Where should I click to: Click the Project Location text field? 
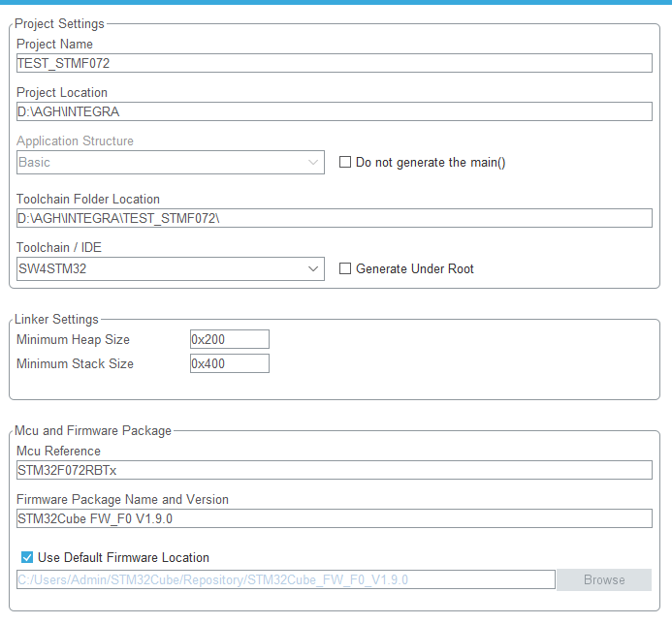[x=334, y=111]
